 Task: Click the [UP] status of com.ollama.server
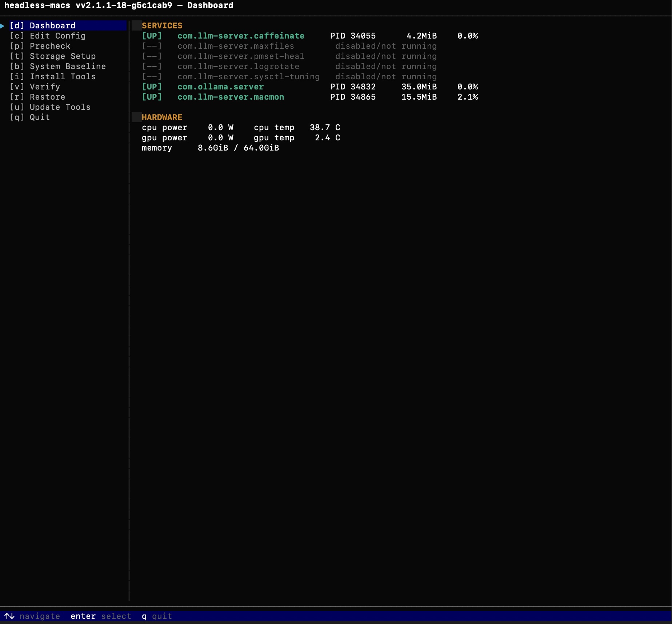pyautogui.click(x=152, y=87)
